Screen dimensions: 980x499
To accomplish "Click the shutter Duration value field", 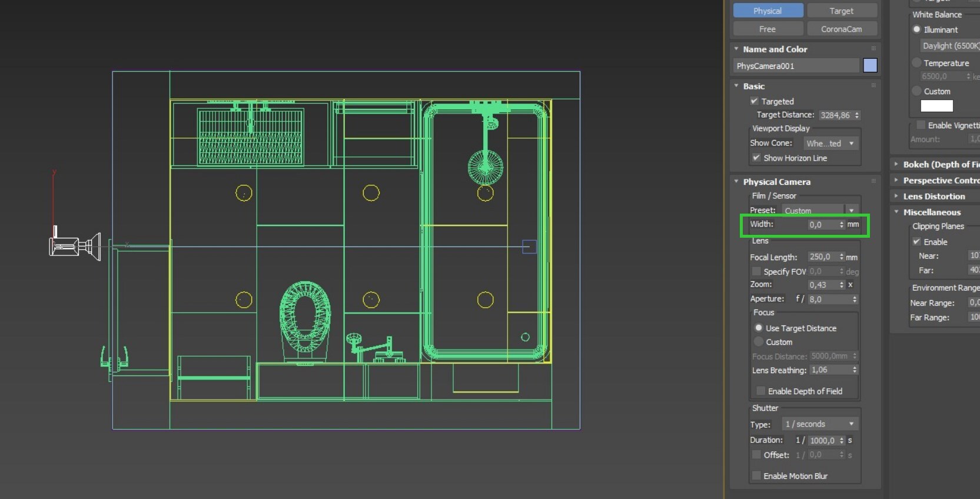I will point(823,440).
